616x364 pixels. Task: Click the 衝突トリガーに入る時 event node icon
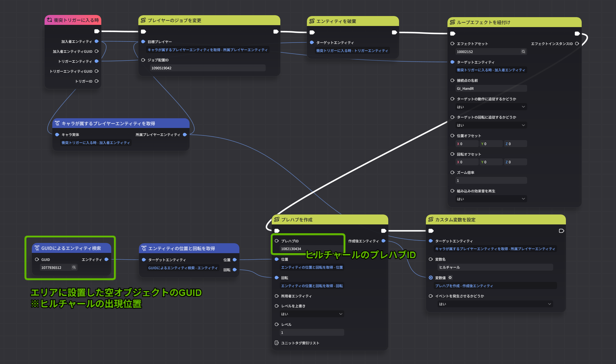point(50,20)
